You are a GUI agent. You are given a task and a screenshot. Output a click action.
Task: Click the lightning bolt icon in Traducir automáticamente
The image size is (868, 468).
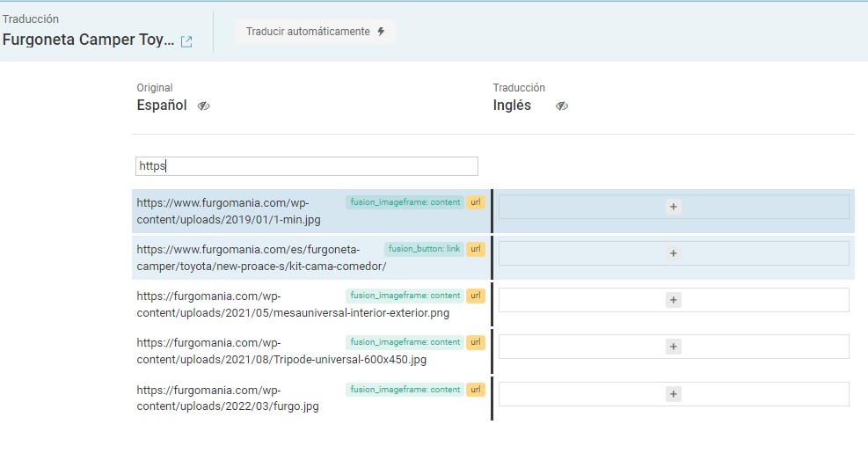[x=381, y=32]
